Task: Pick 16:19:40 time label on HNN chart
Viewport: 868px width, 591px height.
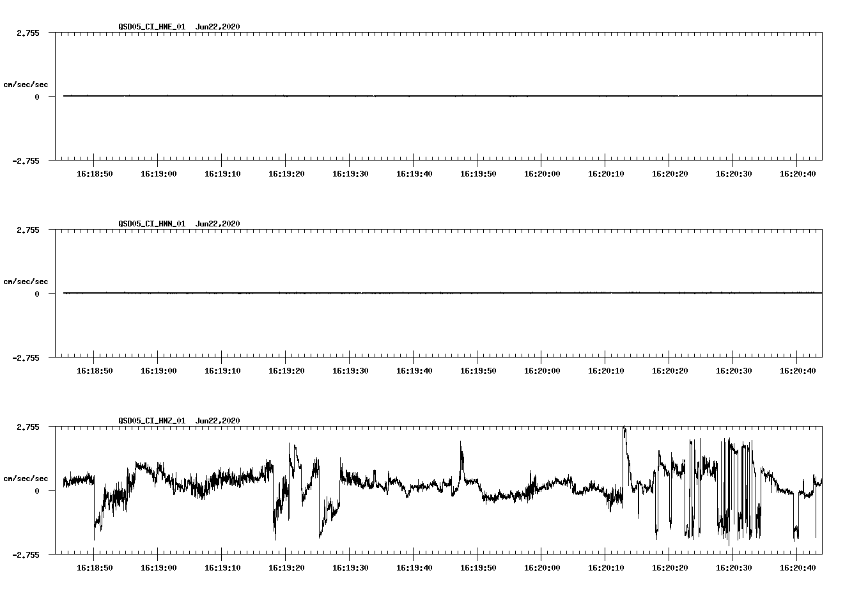Action: point(414,370)
